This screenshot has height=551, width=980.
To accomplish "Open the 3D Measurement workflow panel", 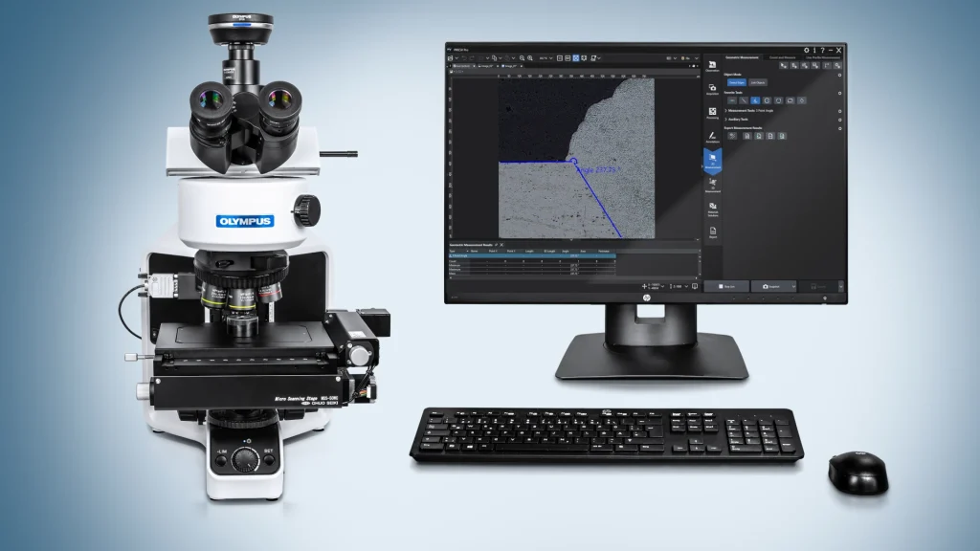I will pos(712,186).
